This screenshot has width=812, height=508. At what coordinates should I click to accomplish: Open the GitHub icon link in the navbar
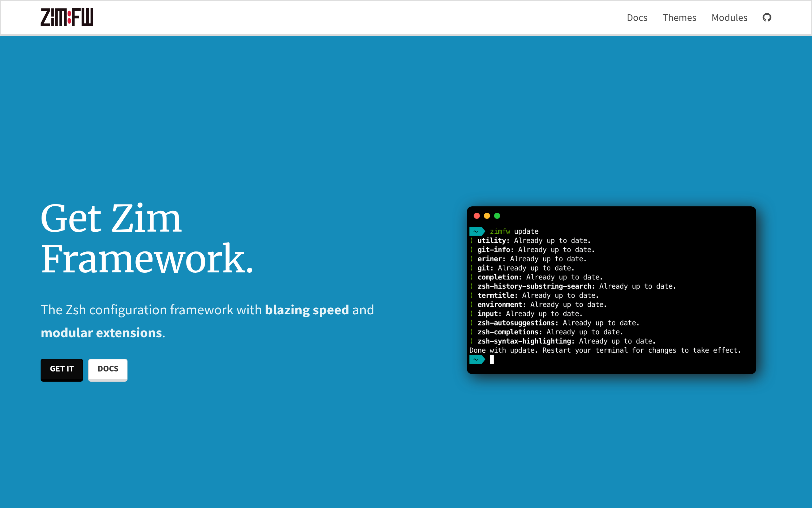(767, 17)
